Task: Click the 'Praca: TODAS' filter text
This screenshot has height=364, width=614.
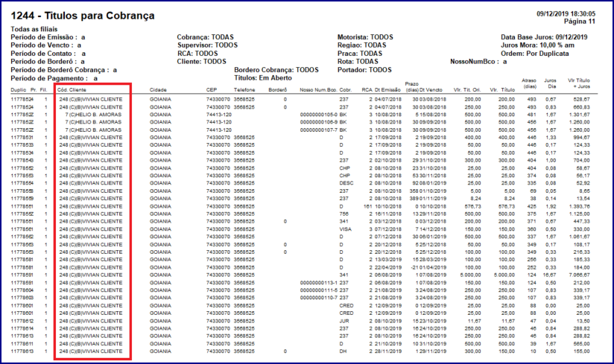Action: click(x=360, y=54)
